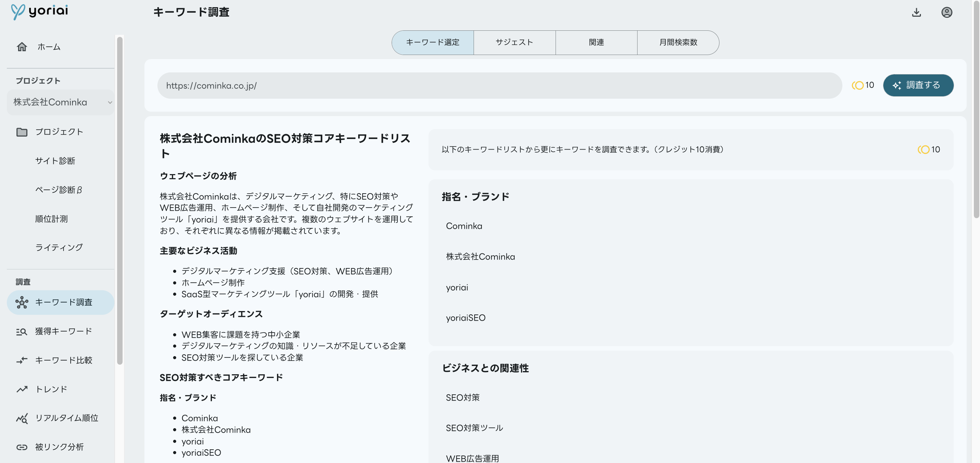Click the SEO対策すべきコアキーワード heading
Image resolution: width=980 pixels, height=463 pixels.
pos(221,377)
